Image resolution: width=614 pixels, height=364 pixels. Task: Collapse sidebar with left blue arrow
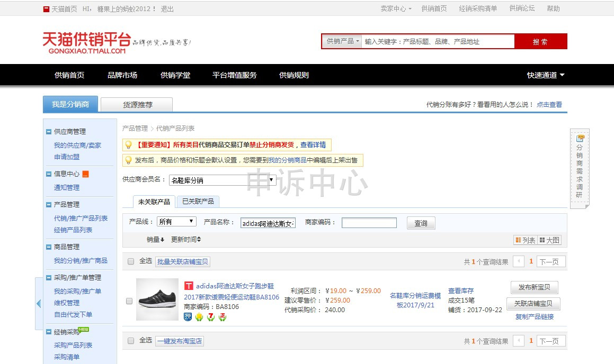point(39,303)
